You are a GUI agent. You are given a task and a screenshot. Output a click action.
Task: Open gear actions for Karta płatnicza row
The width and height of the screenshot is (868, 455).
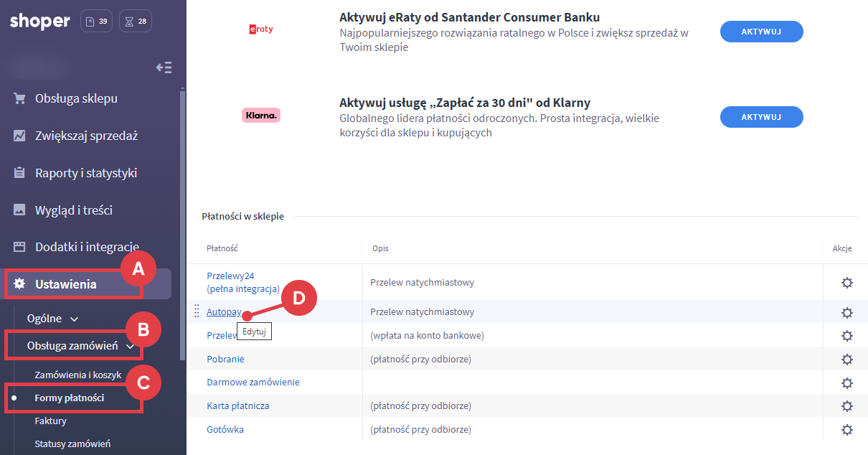click(847, 406)
